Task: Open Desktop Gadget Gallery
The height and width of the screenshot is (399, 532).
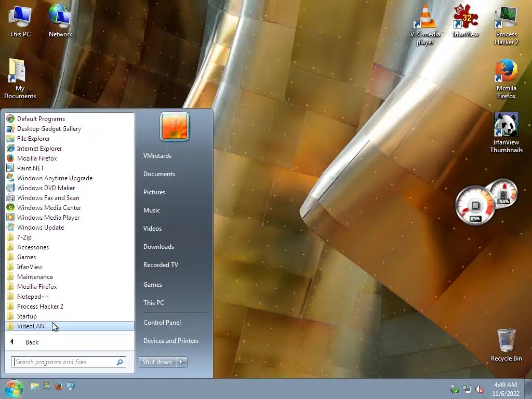Action: point(70,129)
